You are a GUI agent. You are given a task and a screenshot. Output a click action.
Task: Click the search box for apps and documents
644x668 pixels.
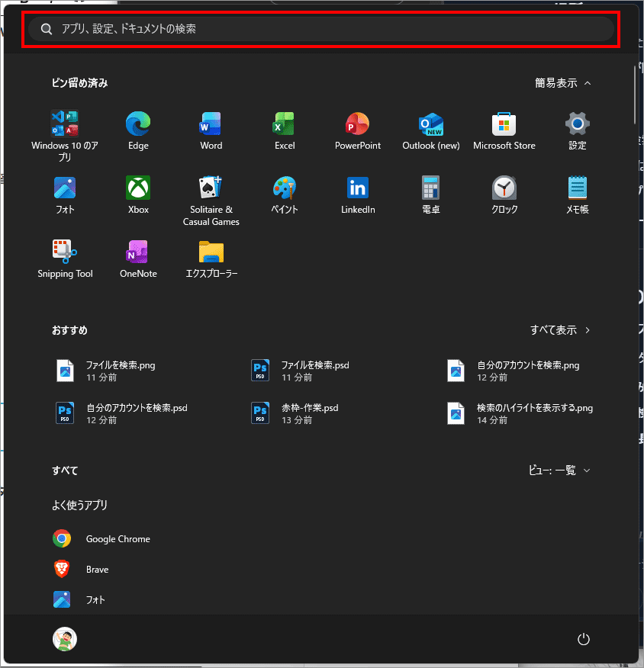click(320, 29)
